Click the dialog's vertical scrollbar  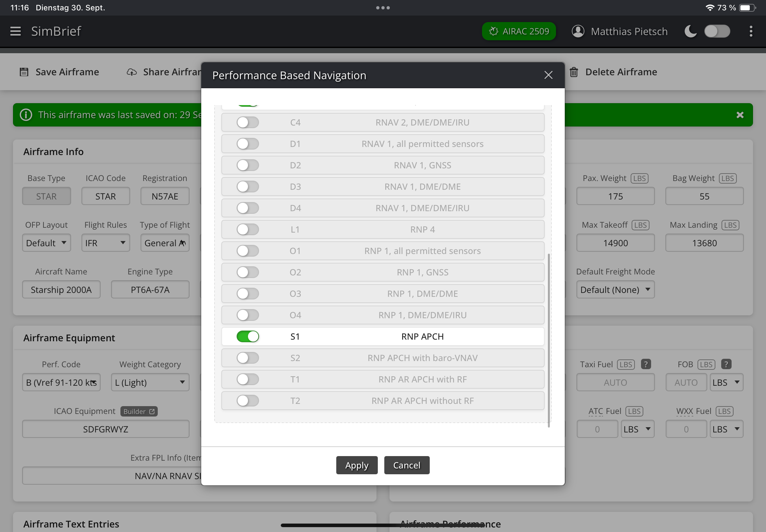[549, 340]
